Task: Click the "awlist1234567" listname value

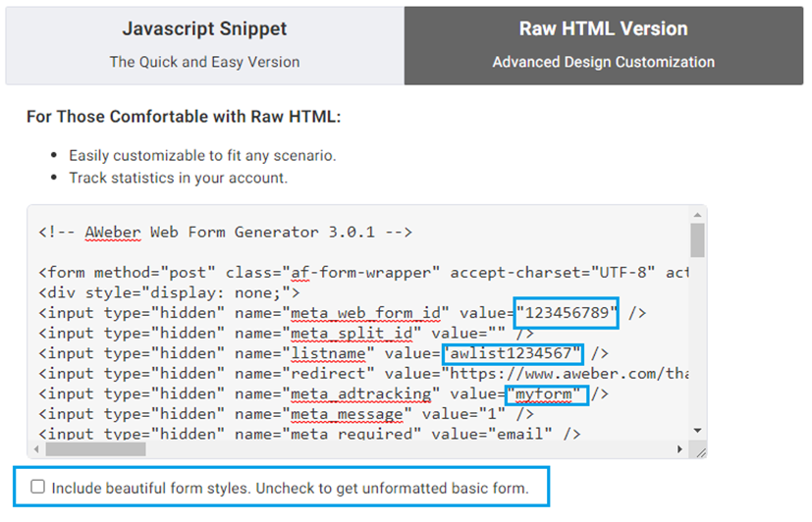Action: click(513, 353)
